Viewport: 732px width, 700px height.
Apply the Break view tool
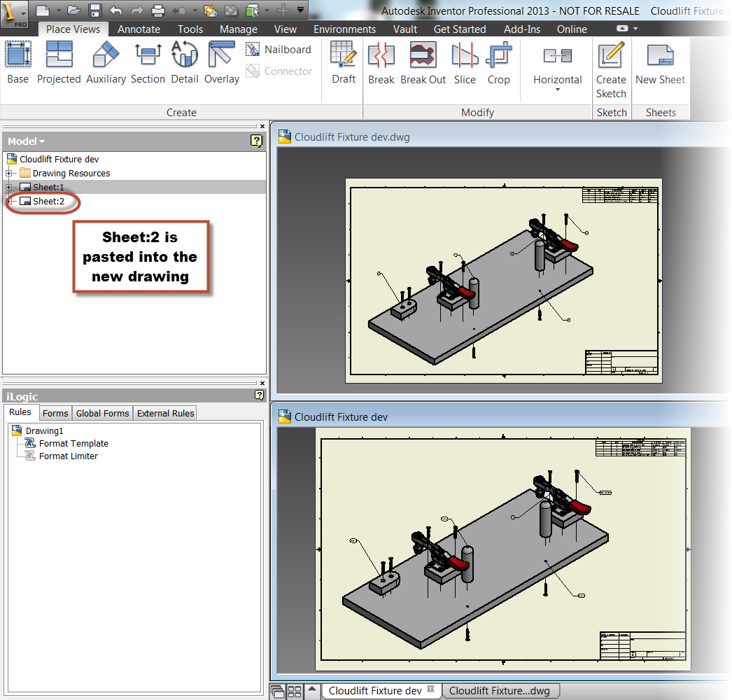381,64
